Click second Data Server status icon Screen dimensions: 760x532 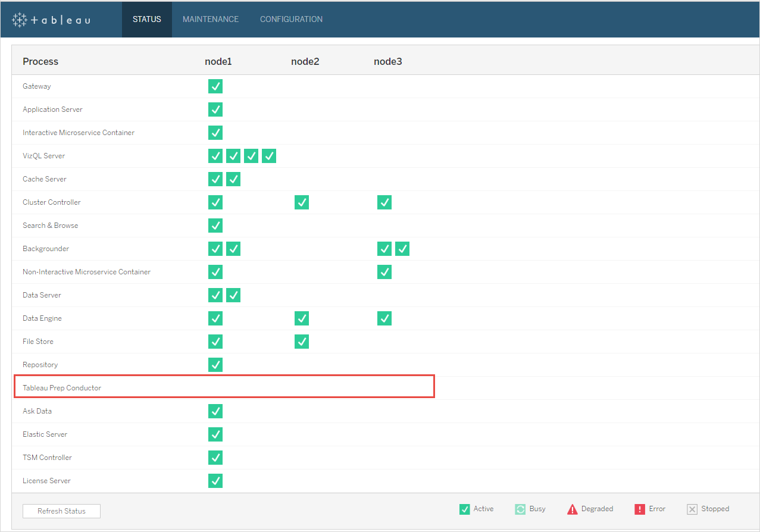tap(233, 295)
